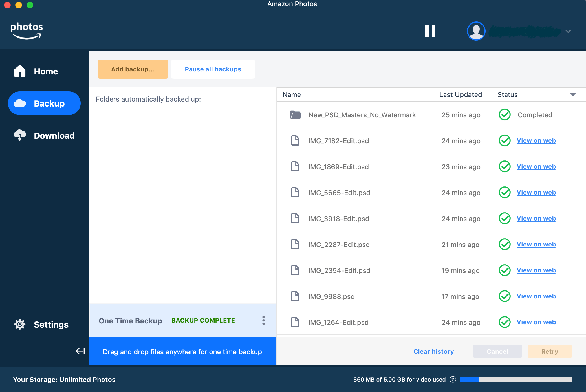Expand the account dropdown chevron
Viewport: 586px width, 392px height.
568,31
